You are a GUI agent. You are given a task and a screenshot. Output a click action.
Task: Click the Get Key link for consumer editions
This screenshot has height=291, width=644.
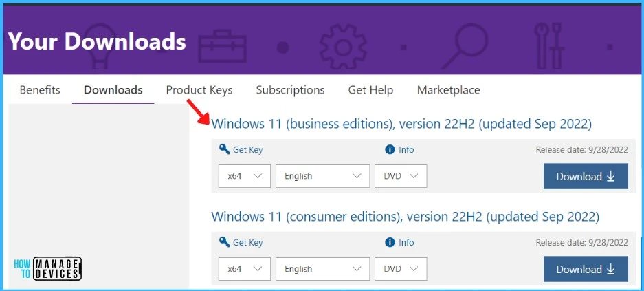click(x=247, y=243)
